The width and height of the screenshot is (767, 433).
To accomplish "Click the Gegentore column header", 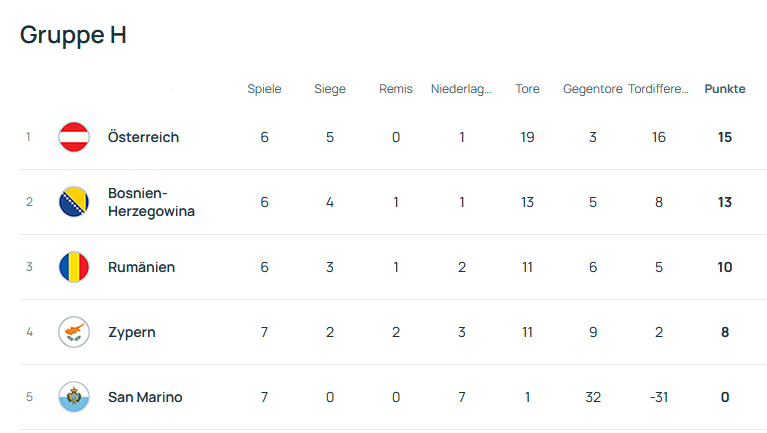I will pos(592,89).
